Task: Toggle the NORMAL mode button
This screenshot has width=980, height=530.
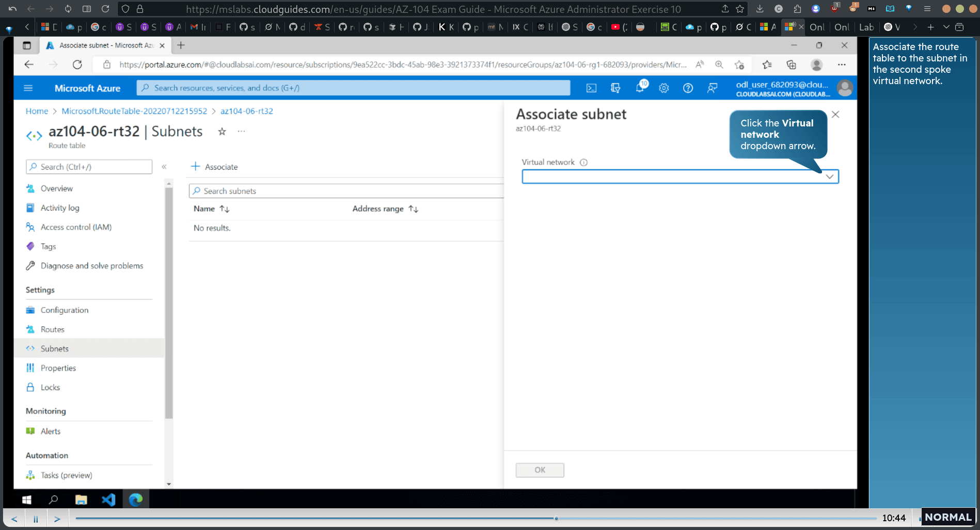Action: point(948,517)
